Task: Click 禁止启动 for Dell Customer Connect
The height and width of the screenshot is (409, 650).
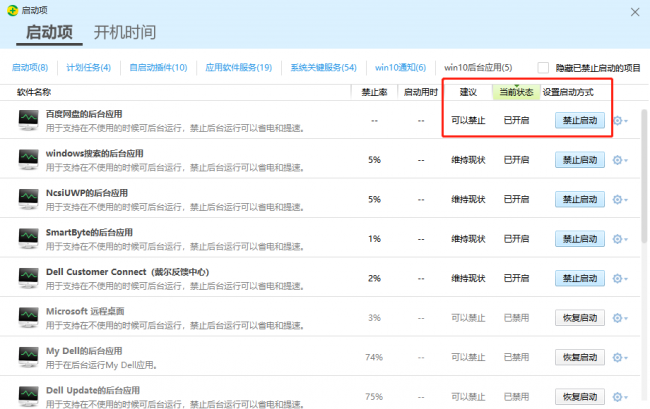Action: point(580,278)
